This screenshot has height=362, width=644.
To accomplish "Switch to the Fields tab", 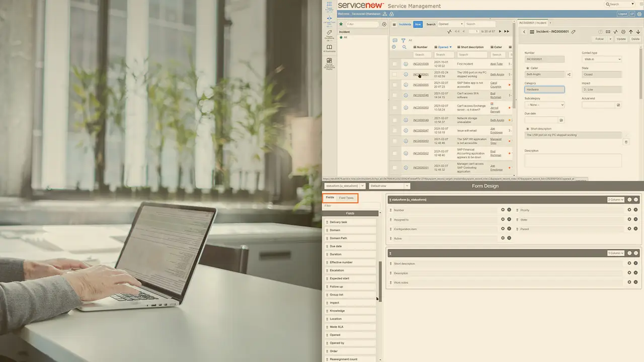I will [x=330, y=198].
